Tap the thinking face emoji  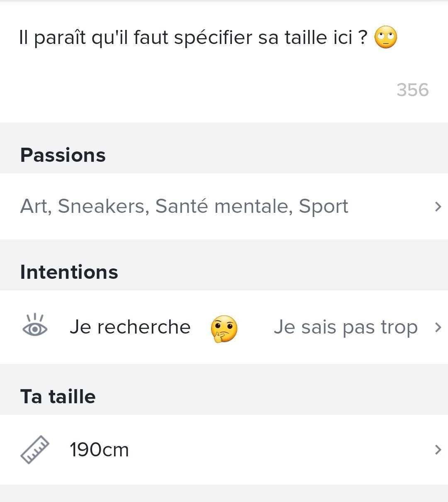pyautogui.click(x=224, y=329)
